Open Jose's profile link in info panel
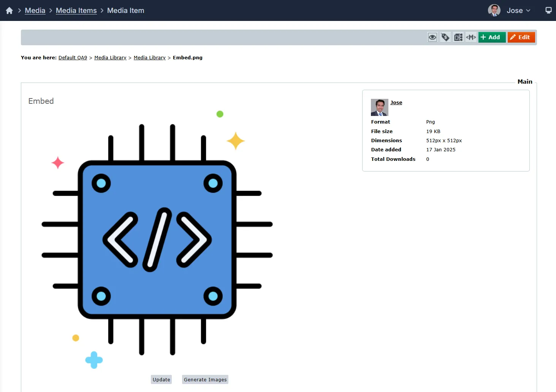 tap(396, 103)
